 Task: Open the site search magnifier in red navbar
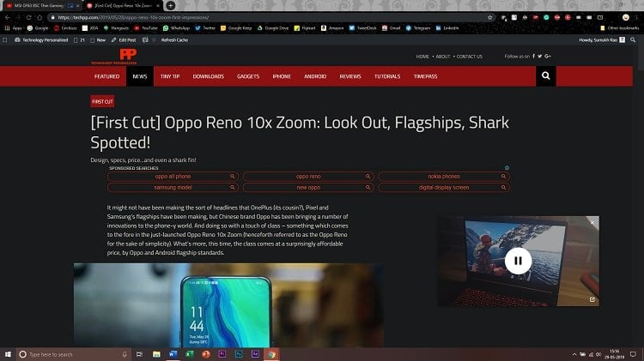pyautogui.click(x=546, y=76)
